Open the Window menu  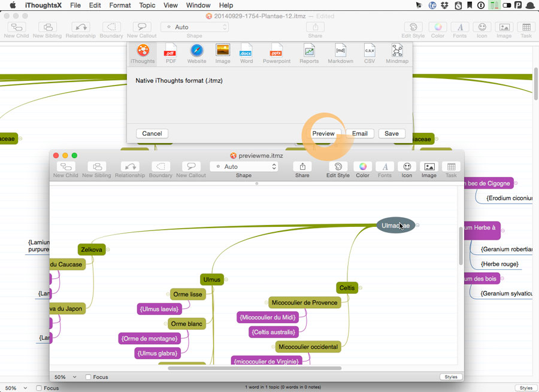pyautogui.click(x=198, y=5)
